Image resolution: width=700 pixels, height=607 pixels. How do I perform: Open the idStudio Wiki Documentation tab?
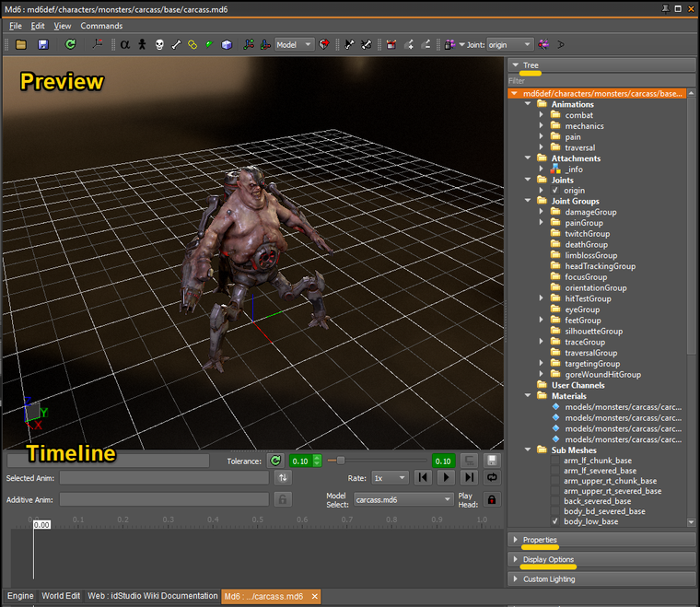pyautogui.click(x=152, y=596)
